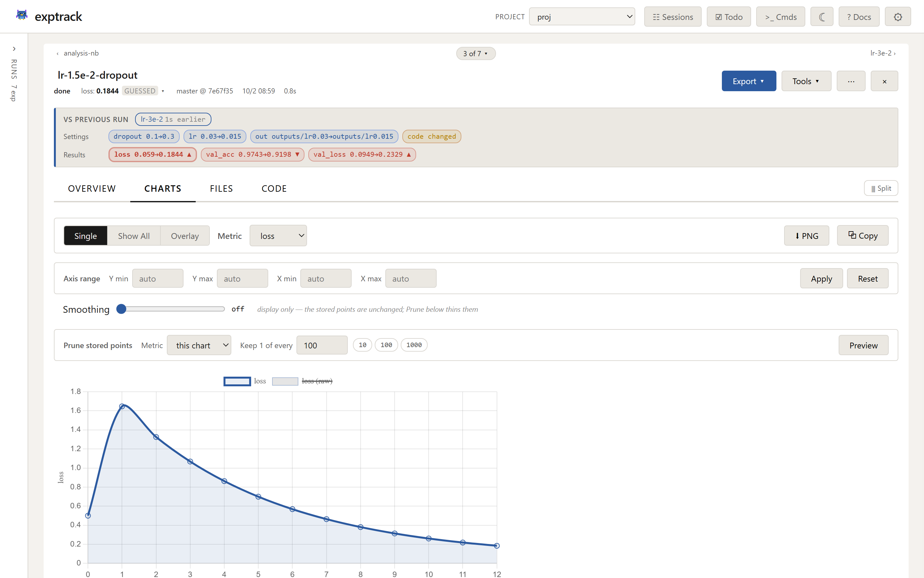Switch to the CODE tab

point(274,188)
